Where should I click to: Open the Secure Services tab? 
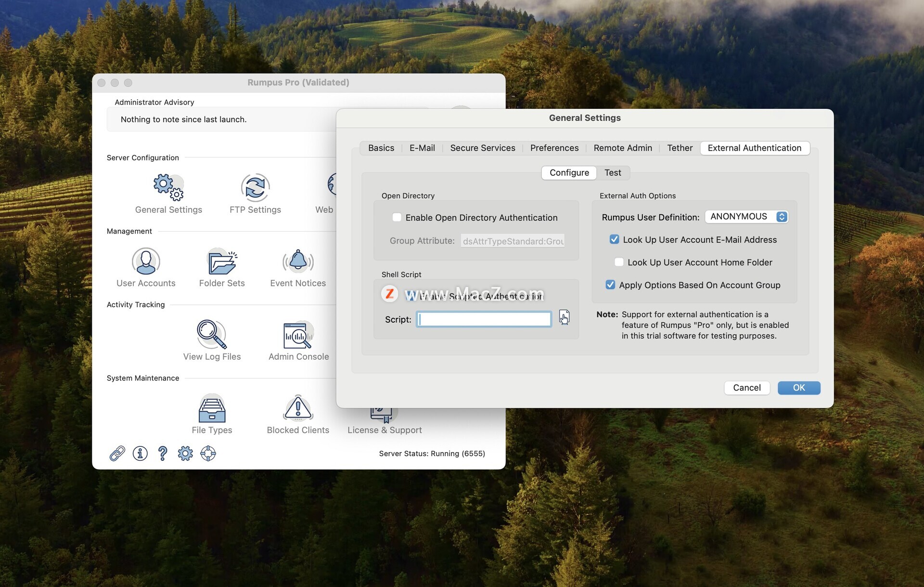(483, 148)
